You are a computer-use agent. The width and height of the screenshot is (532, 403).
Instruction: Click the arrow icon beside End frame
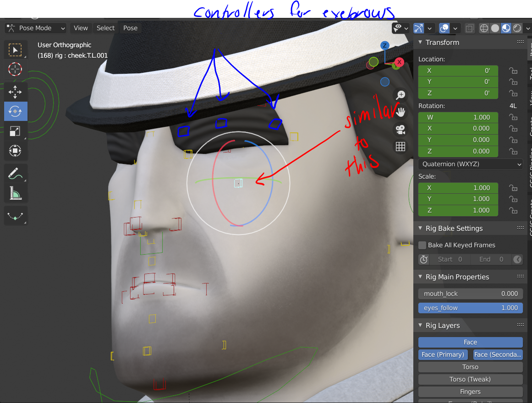[517, 260]
